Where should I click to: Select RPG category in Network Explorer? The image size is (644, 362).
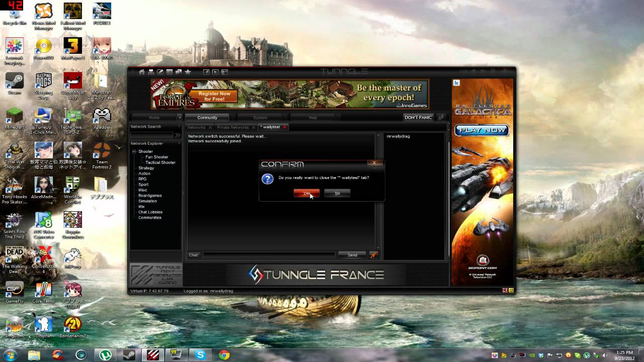point(142,179)
